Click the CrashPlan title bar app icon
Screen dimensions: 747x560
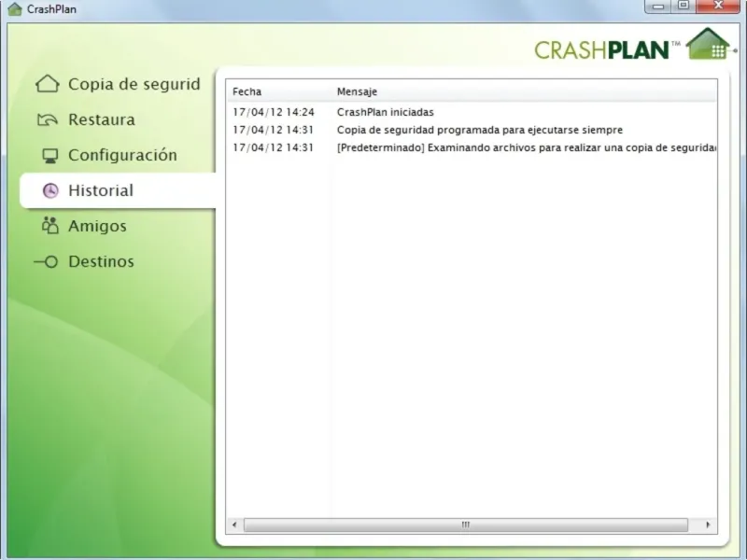tap(15, 8)
